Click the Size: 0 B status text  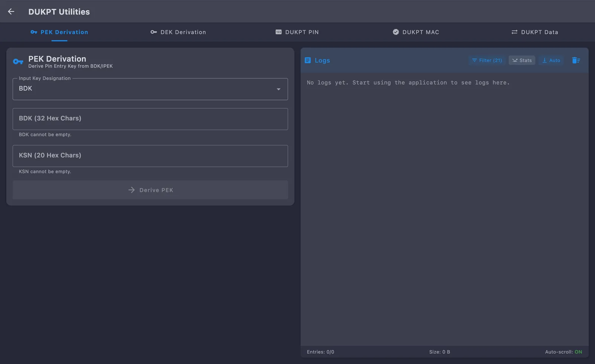[440, 352]
